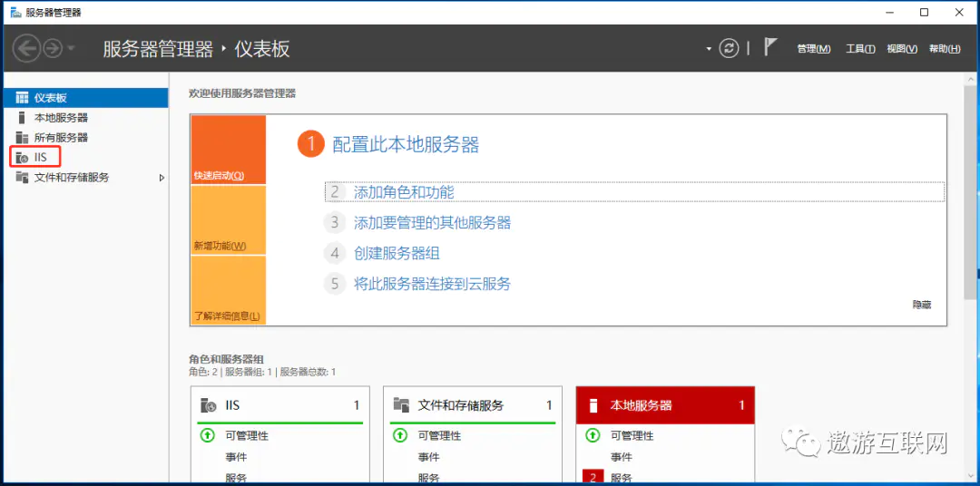Viewport: 980px width, 486px height.
Task: Click the 角色和服务器组 heading
Action: click(226, 359)
